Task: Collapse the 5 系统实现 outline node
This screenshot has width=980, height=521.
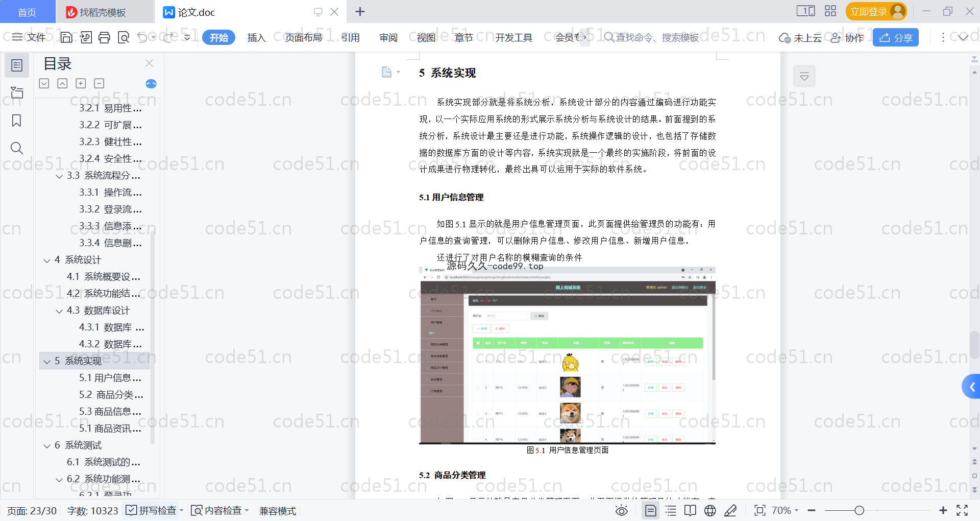Action: [47, 362]
